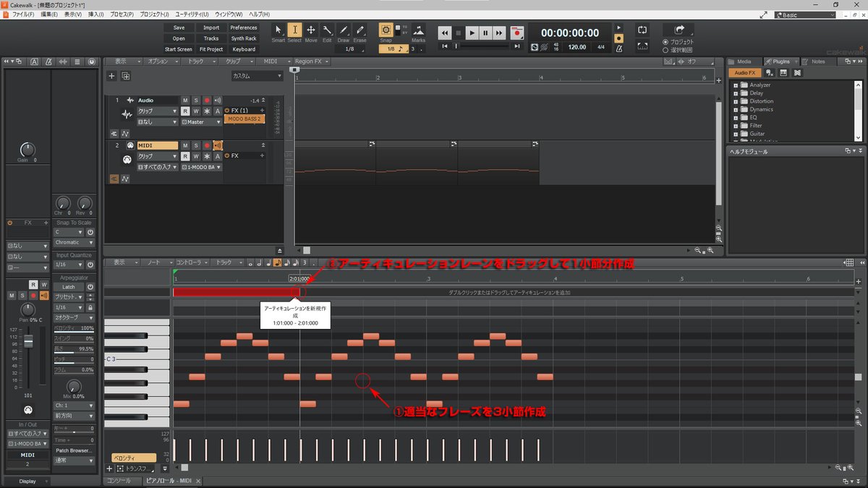This screenshot has width=868, height=488.
Task: Click the timecode display 00:00:00:00
Action: coord(570,33)
